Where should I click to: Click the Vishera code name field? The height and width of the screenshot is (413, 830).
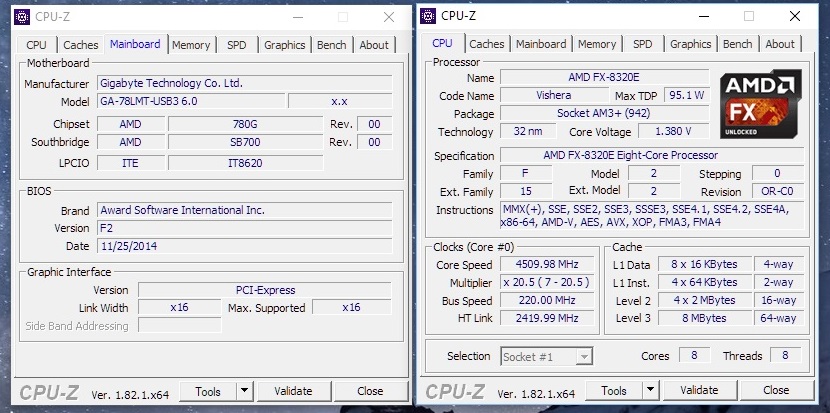pos(554,96)
